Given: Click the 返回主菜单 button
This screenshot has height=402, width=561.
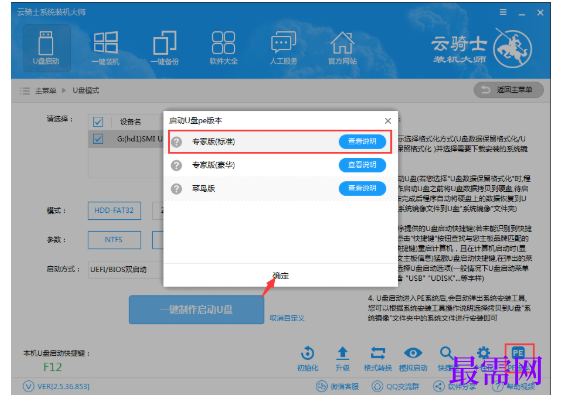Looking at the screenshot, I should (x=508, y=90).
